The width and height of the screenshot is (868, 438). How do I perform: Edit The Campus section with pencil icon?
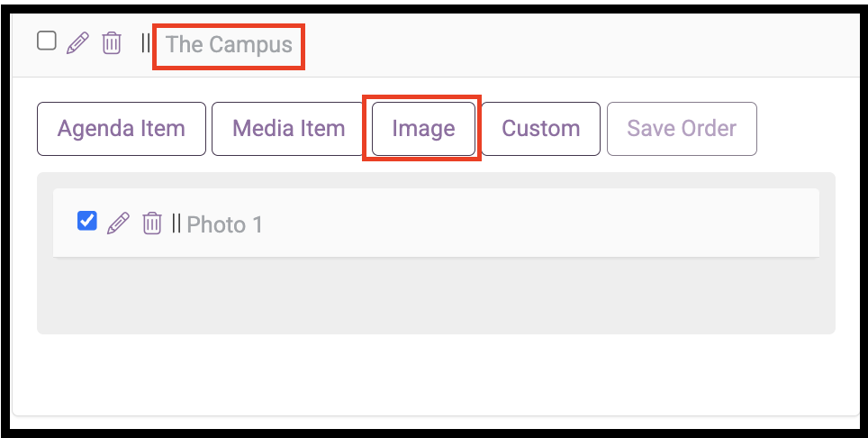[x=77, y=42]
